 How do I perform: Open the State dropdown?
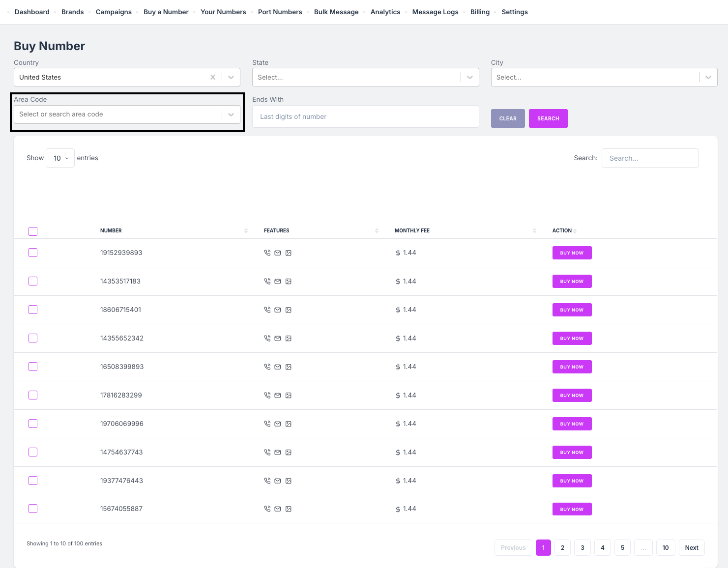pyautogui.click(x=365, y=77)
